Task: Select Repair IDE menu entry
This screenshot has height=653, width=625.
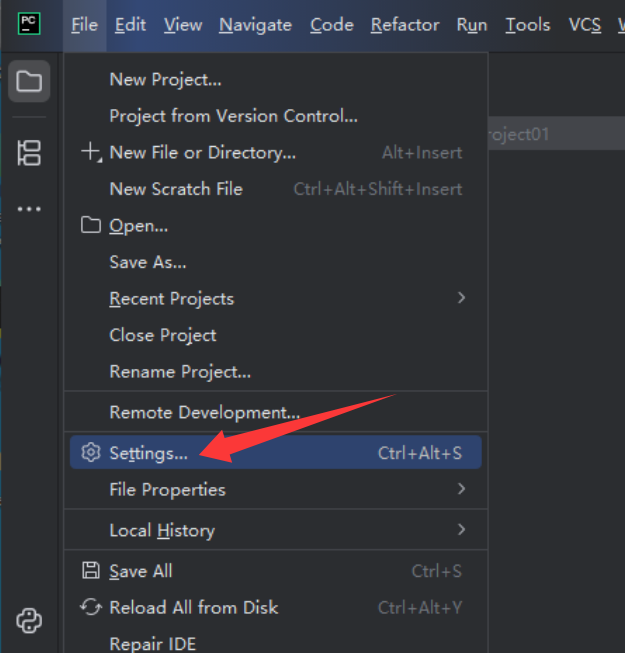Action: pyautogui.click(x=152, y=643)
